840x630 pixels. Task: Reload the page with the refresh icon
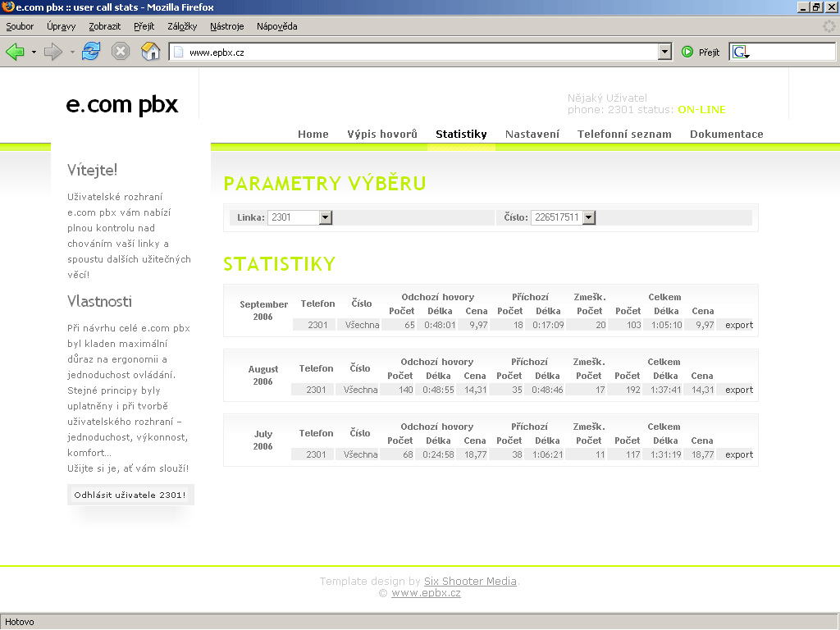point(91,52)
